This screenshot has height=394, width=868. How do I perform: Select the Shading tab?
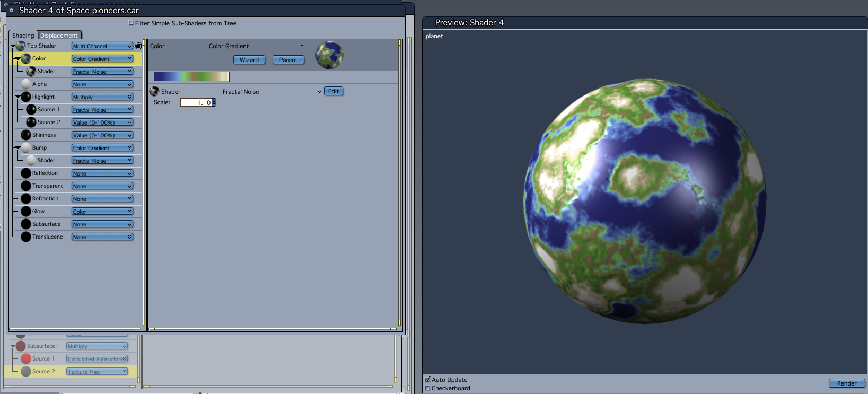click(23, 35)
